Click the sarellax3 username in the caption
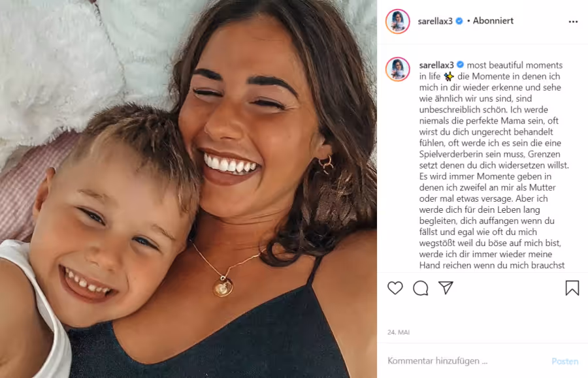 [436, 65]
